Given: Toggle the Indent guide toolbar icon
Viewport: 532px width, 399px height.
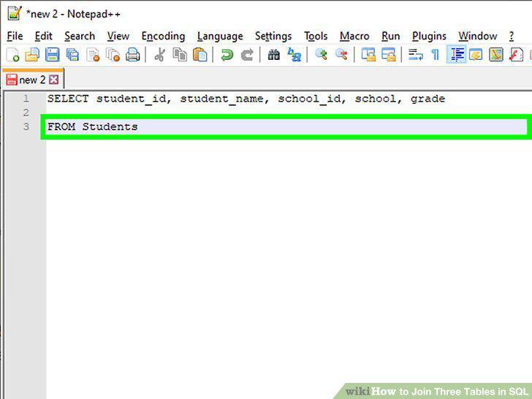Looking at the screenshot, I should click(456, 55).
